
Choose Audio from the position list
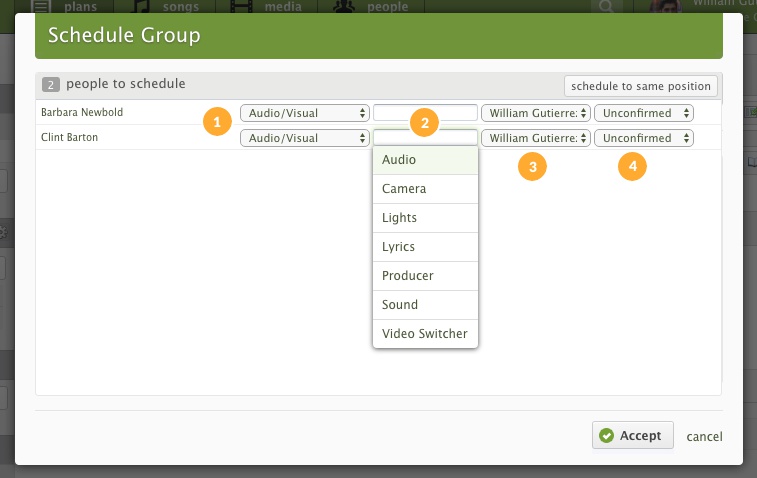click(x=425, y=160)
